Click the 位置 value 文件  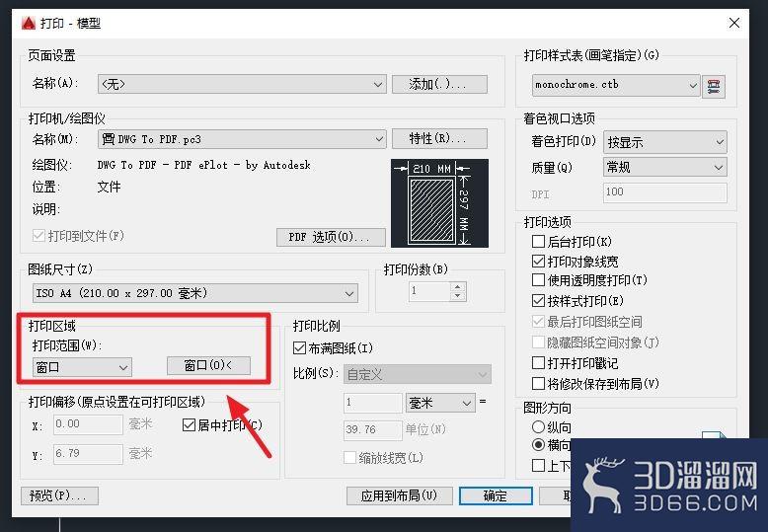[x=109, y=187]
